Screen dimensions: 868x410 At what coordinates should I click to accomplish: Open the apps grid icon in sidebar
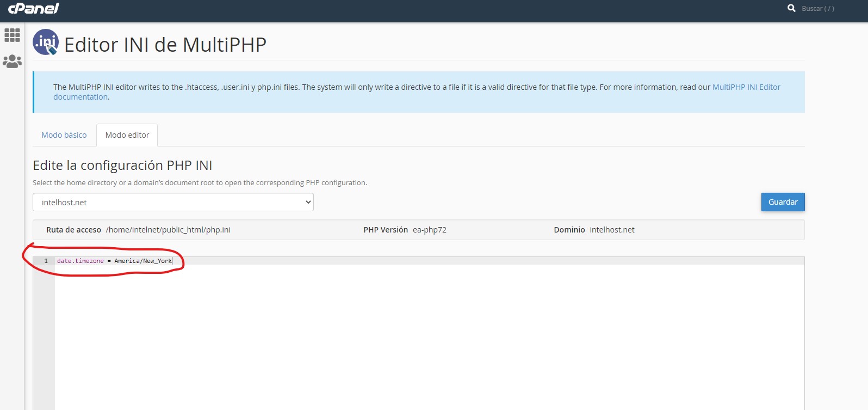[x=12, y=35]
